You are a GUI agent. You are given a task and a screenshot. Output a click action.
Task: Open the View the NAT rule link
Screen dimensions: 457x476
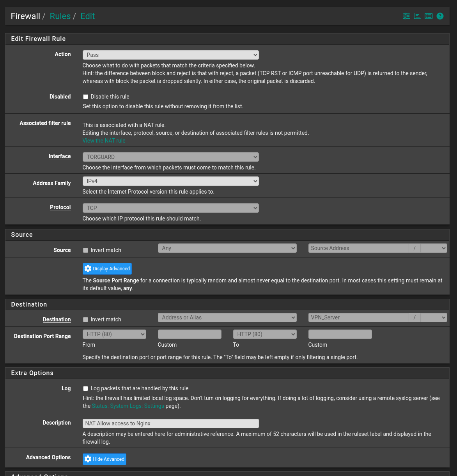[x=104, y=141]
